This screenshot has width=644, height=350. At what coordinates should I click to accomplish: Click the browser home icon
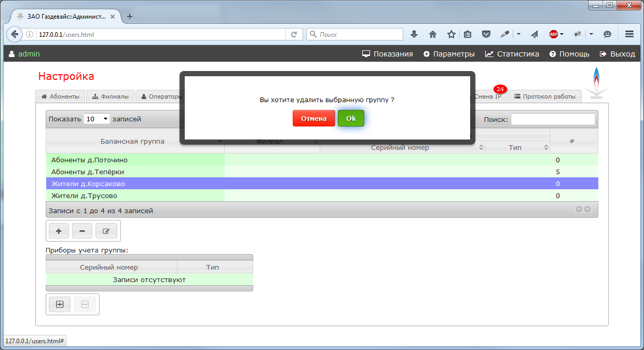point(433,34)
